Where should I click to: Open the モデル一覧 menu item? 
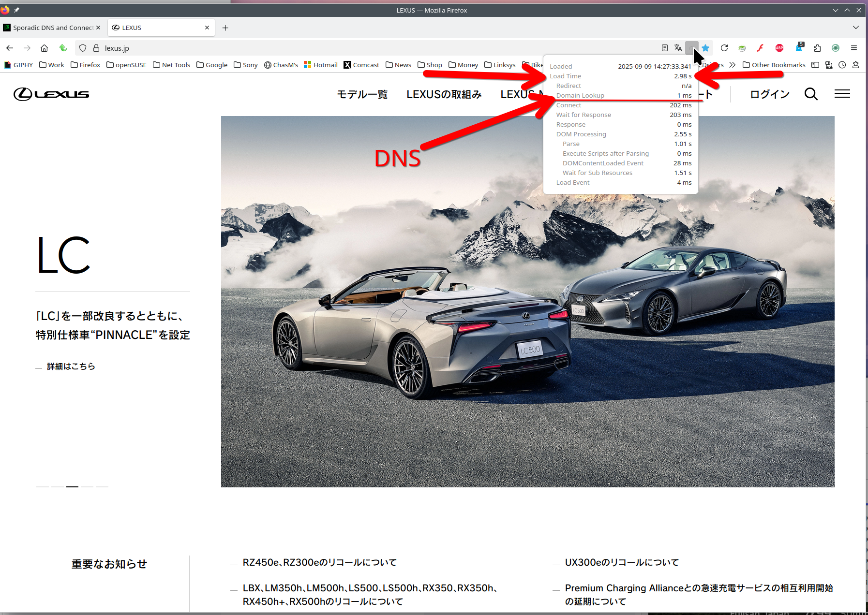pyautogui.click(x=362, y=94)
